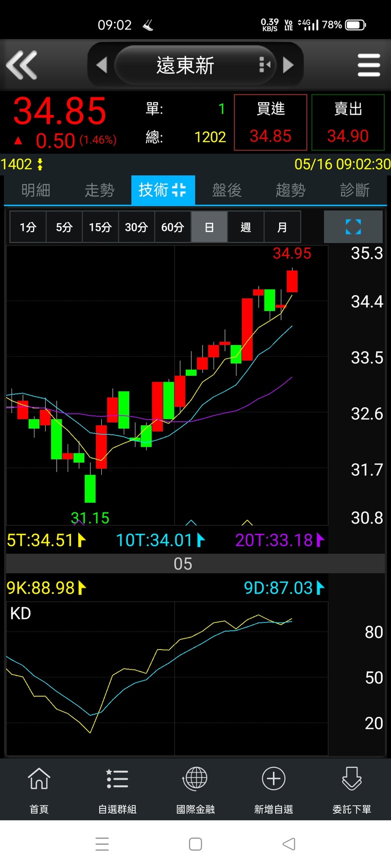Tap the 9K:88.98 indicator setting
Screen dimensions: 391x868
(47, 588)
